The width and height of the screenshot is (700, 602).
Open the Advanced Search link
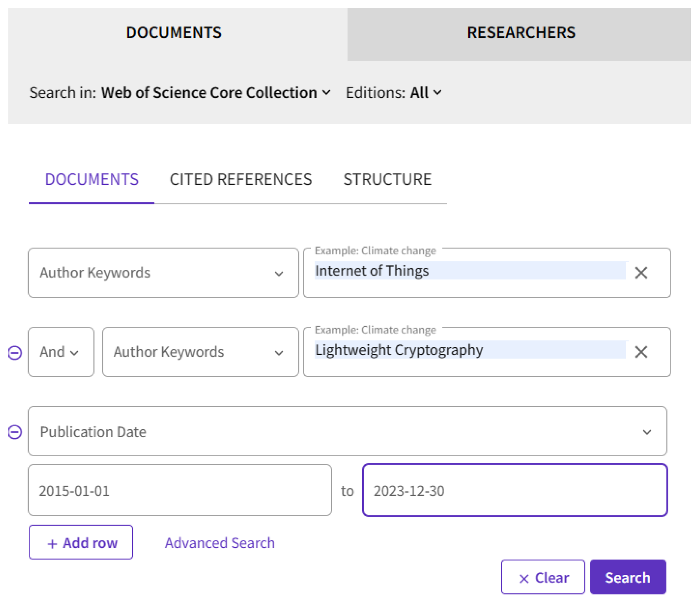(x=220, y=543)
